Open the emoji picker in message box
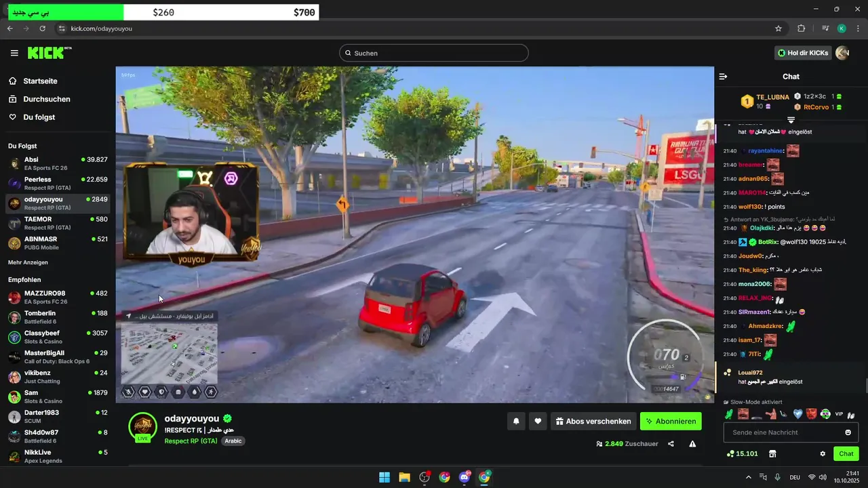 coord(848,432)
